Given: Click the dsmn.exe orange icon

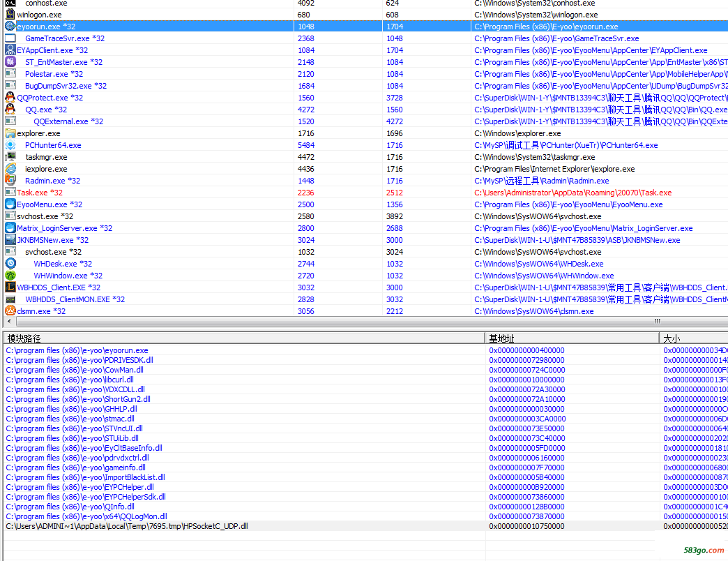Looking at the screenshot, I should point(10,311).
